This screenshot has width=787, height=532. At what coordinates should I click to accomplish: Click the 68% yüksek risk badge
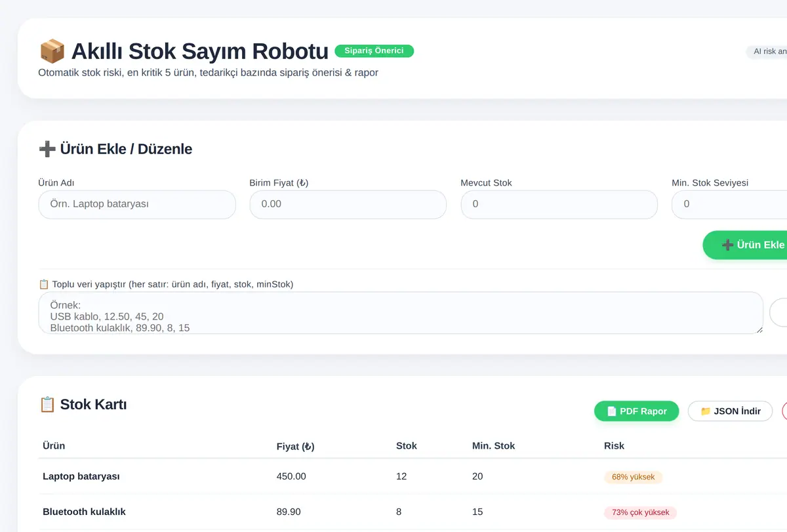[633, 477]
